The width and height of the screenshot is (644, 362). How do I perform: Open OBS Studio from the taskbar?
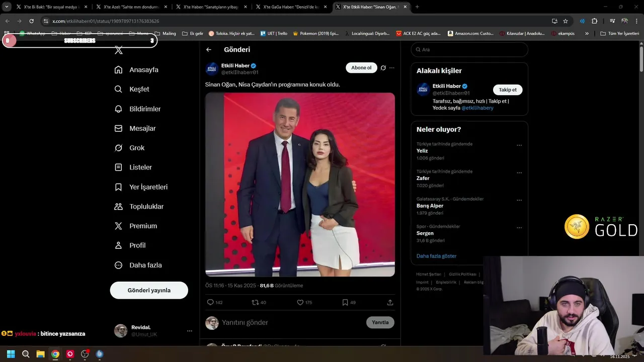pos(85,354)
